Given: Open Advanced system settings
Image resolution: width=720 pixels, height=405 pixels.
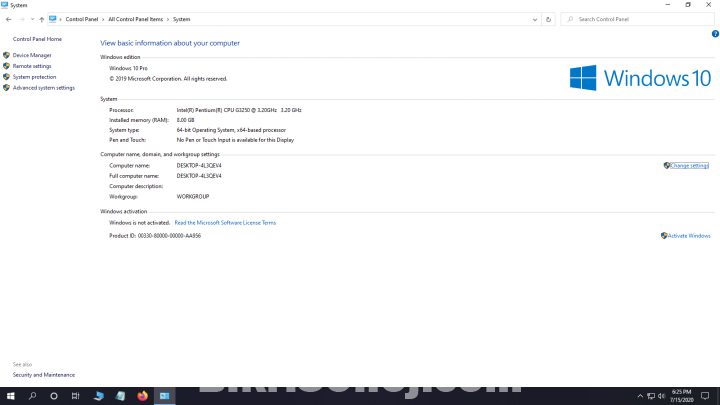Looking at the screenshot, I should tap(44, 88).
